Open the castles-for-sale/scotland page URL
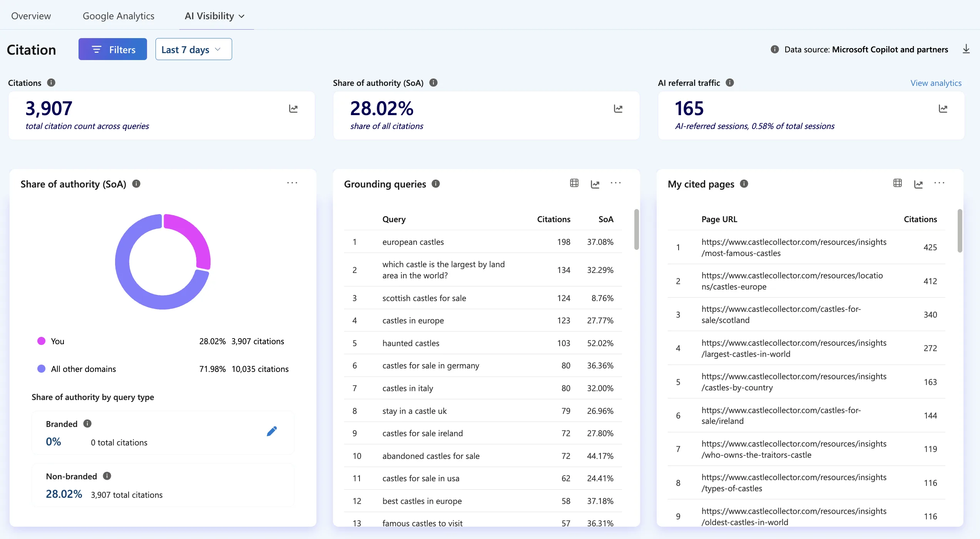This screenshot has width=980, height=539. [781, 315]
